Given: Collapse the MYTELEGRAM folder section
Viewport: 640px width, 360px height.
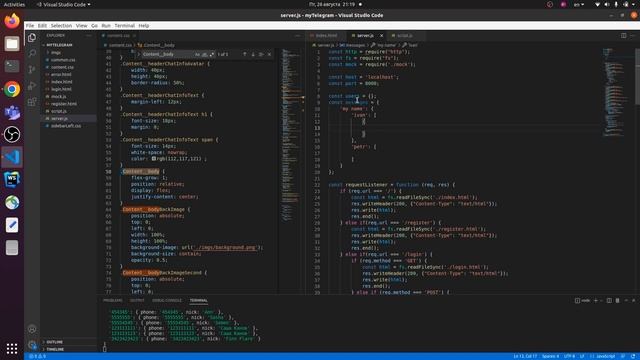Looking at the screenshot, I should [x=59, y=45].
